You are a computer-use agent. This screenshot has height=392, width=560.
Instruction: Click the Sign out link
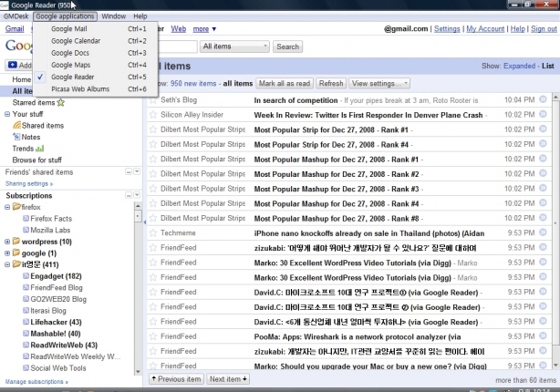(x=544, y=29)
